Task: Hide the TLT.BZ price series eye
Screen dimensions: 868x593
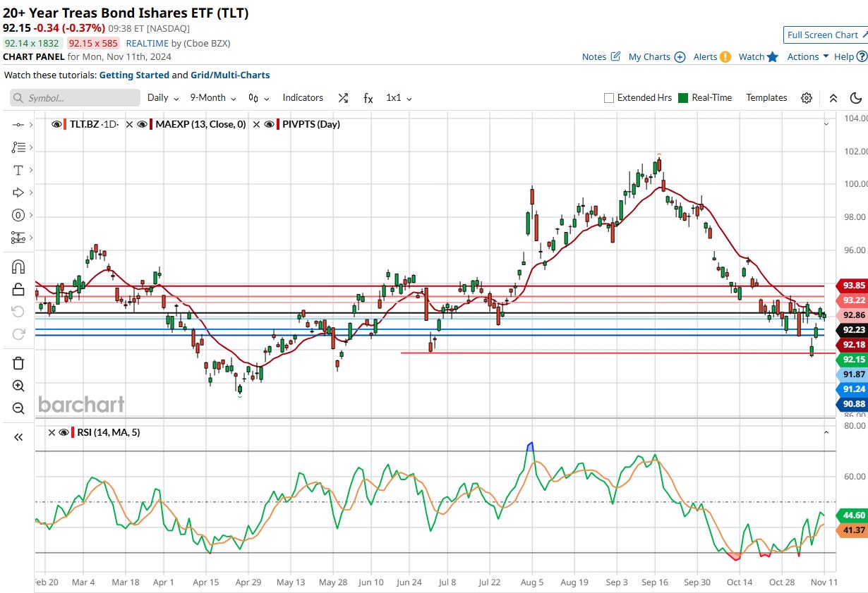Action: [x=57, y=124]
